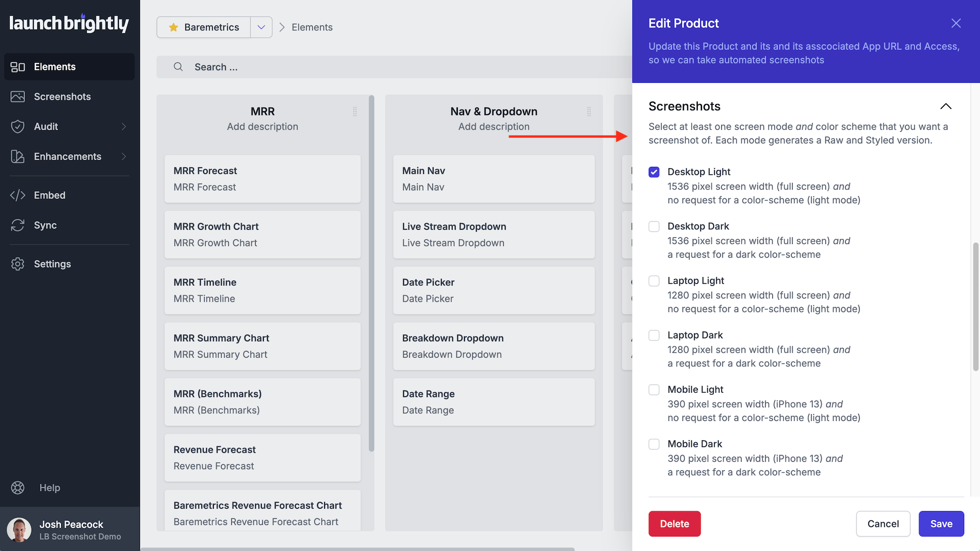Expand the Enhancements submenu arrow
Image resolution: width=980 pixels, height=551 pixels.
point(124,157)
